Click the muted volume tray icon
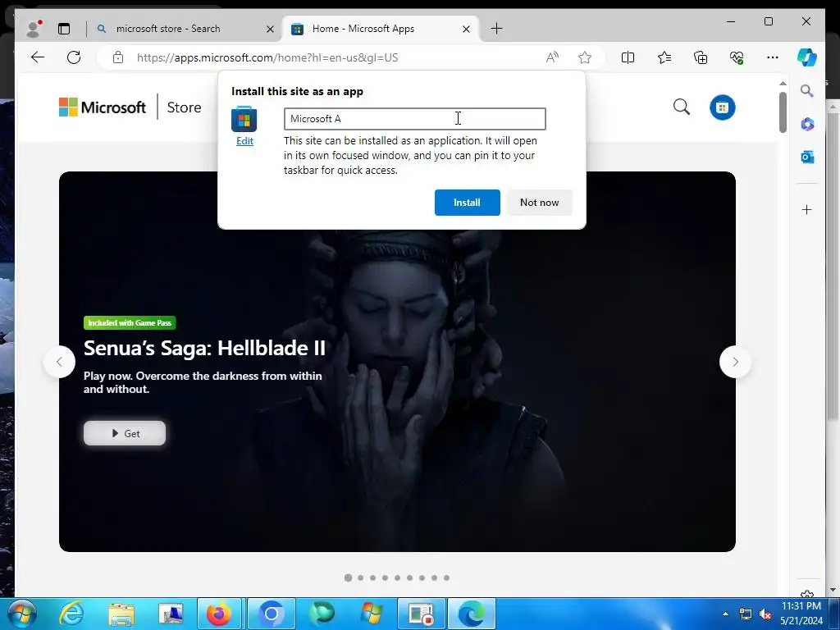 [765, 614]
